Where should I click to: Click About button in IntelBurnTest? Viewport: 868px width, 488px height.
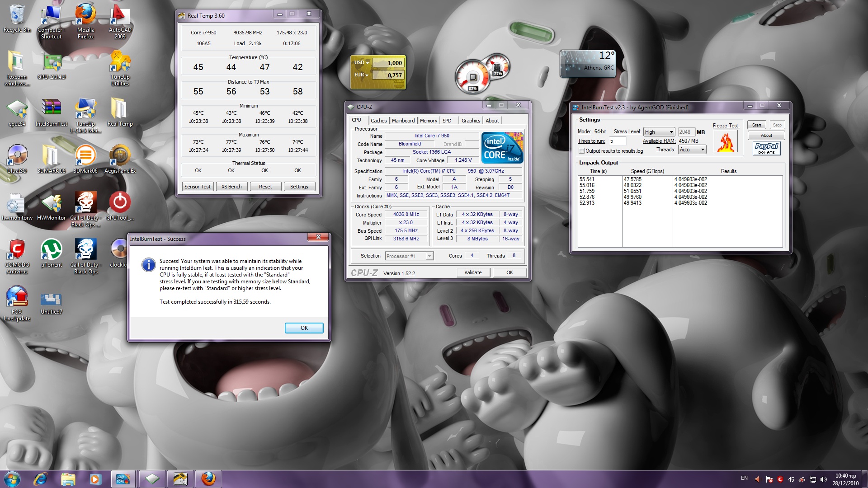coord(766,136)
